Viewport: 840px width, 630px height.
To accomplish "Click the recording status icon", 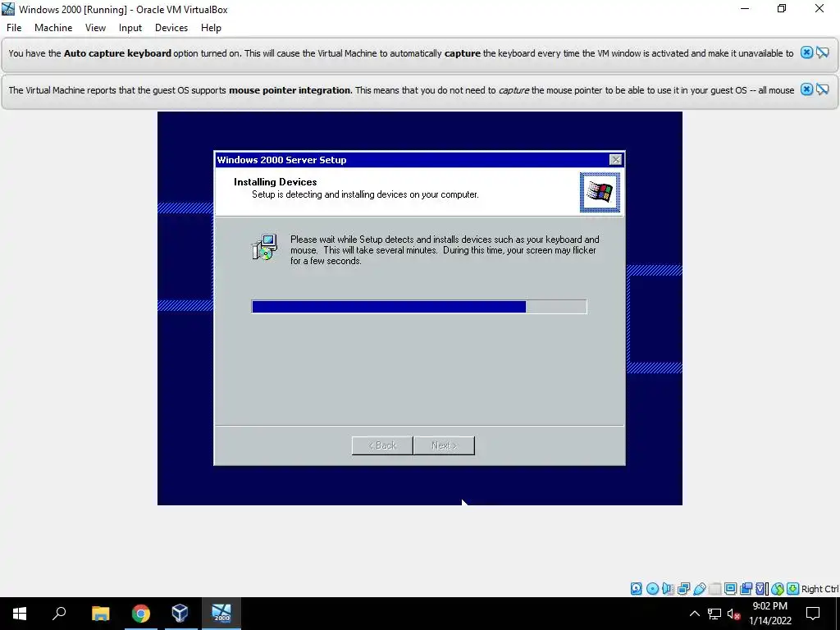I will (746, 589).
